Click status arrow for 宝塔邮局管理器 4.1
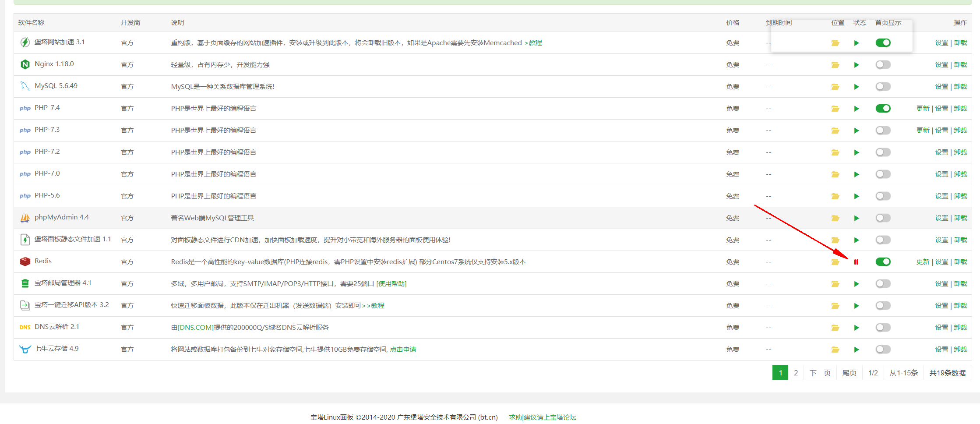The height and width of the screenshot is (424, 980). coord(857,284)
